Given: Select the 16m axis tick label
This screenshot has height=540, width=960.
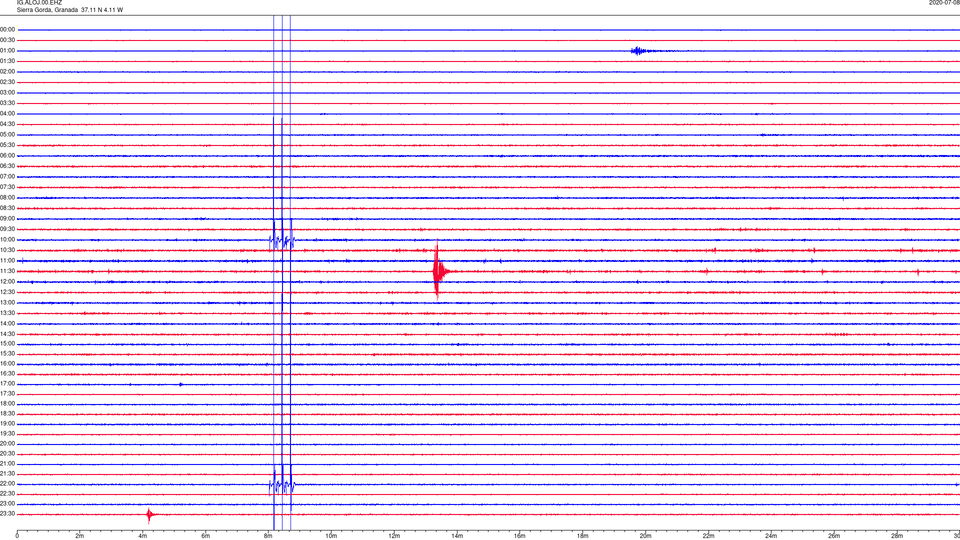Looking at the screenshot, I should click(520, 536).
